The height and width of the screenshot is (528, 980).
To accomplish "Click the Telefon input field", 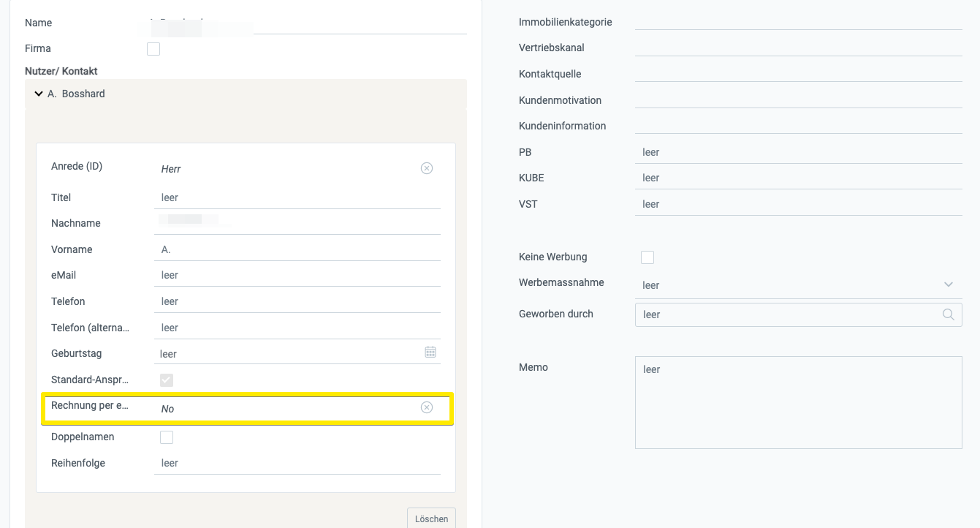I will 297,301.
